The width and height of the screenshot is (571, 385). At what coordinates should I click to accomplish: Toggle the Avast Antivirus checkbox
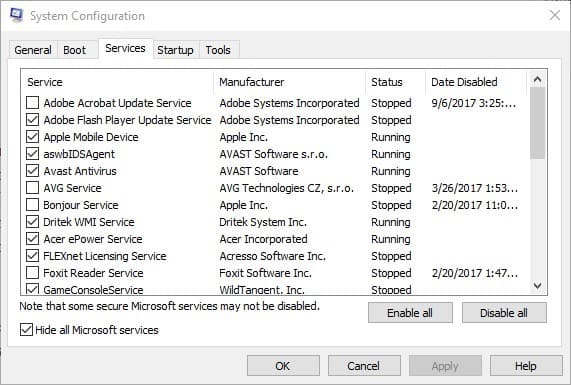(x=32, y=171)
